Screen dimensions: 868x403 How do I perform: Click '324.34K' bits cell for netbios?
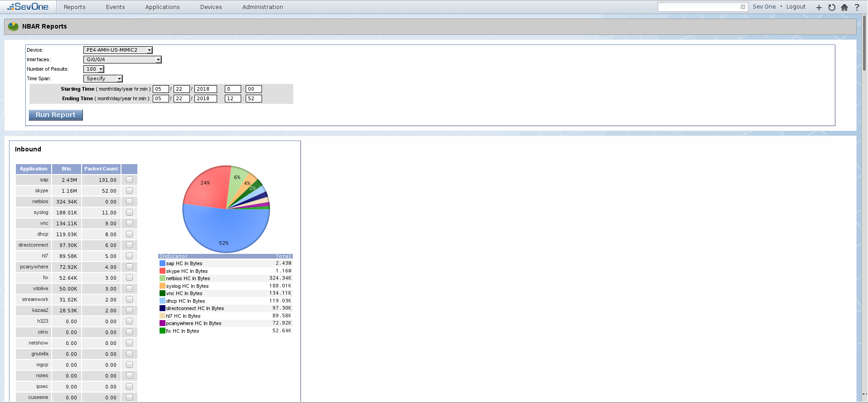click(x=67, y=202)
